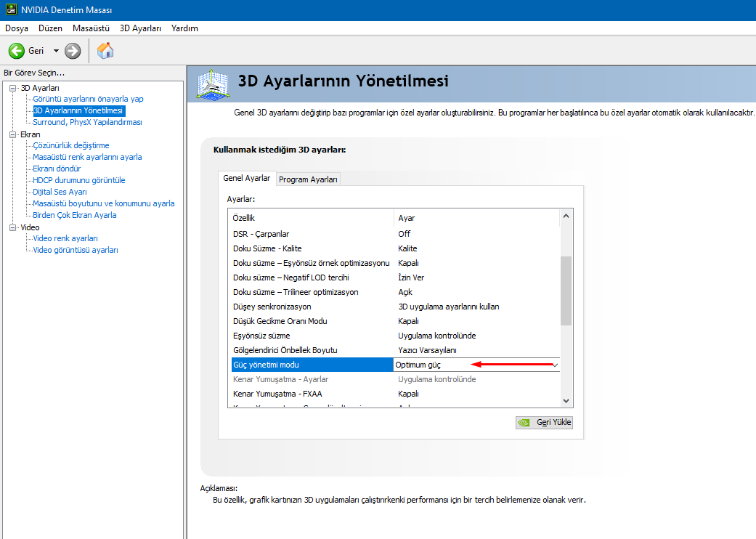This screenshot has height=539, width=756.
Task: Open Masaüstü boyutunu ve konumunu ayarla
Action: tap(104, 203)
